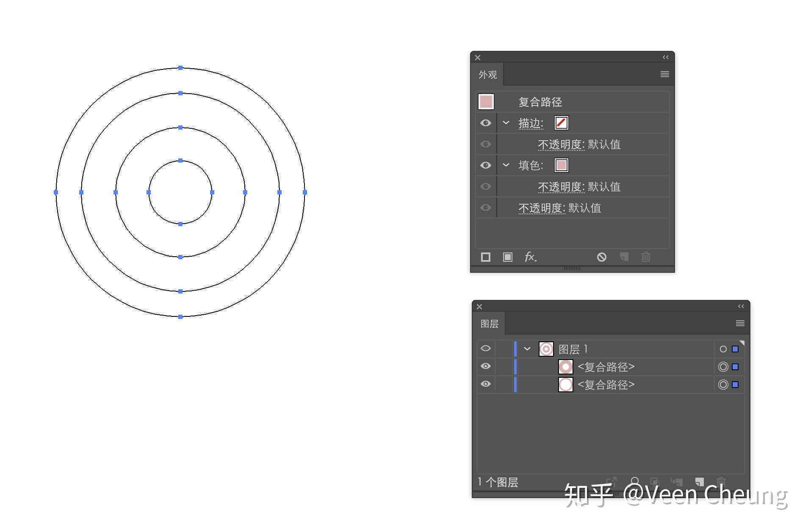Switch to the 外观 tab
Viewport: 808px width, 532px height.
487,75
